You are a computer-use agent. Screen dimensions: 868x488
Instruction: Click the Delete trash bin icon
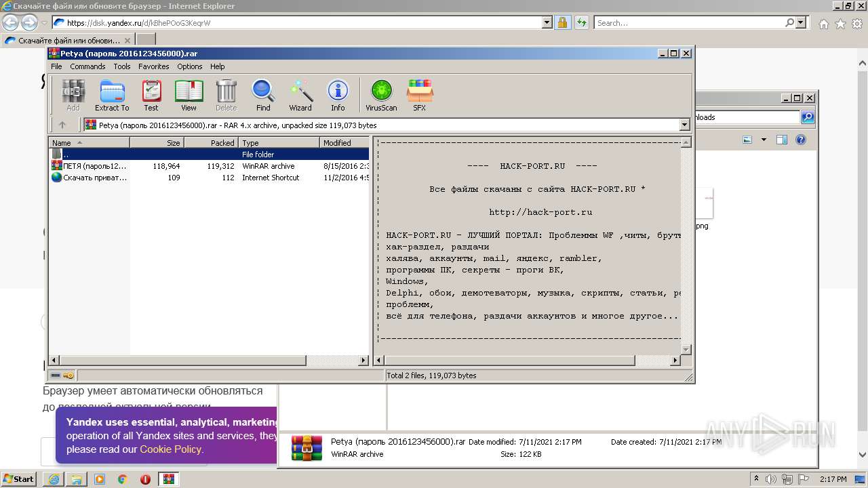pyautogui.click(x=226, y=95)
